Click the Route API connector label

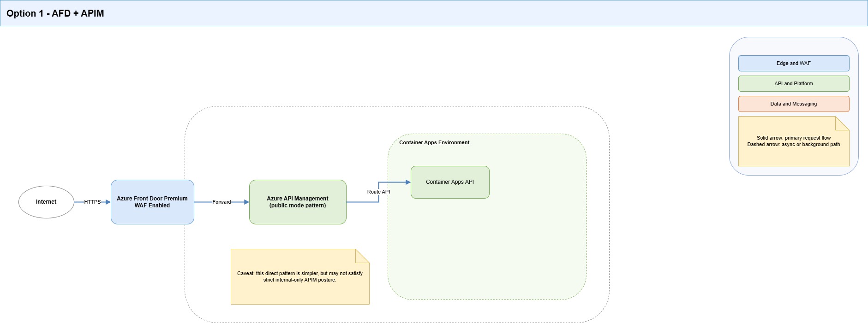(x=378, y=192)
